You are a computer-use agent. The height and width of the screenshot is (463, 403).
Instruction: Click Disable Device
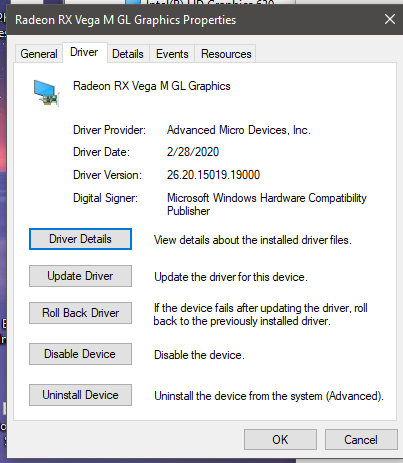[x=80, y=354]
